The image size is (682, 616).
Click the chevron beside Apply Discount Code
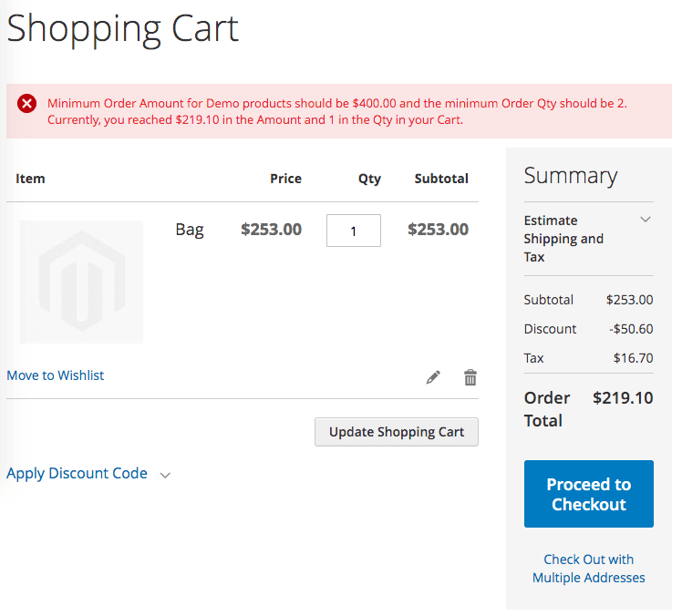(165, 475)
